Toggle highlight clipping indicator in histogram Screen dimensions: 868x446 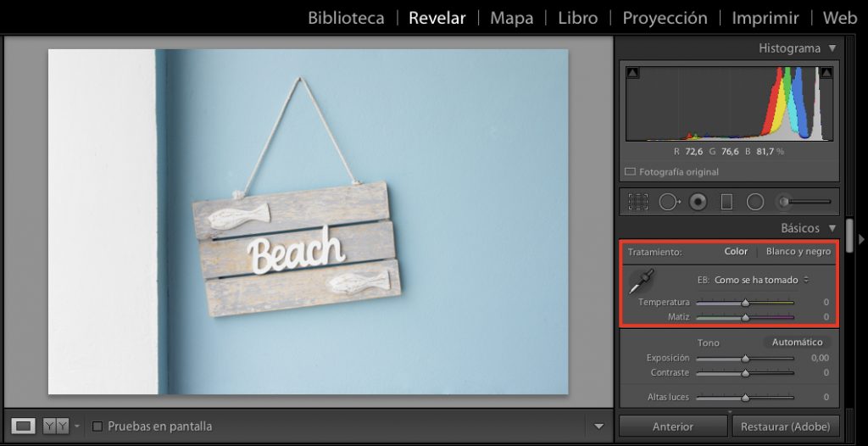(826, 74)
